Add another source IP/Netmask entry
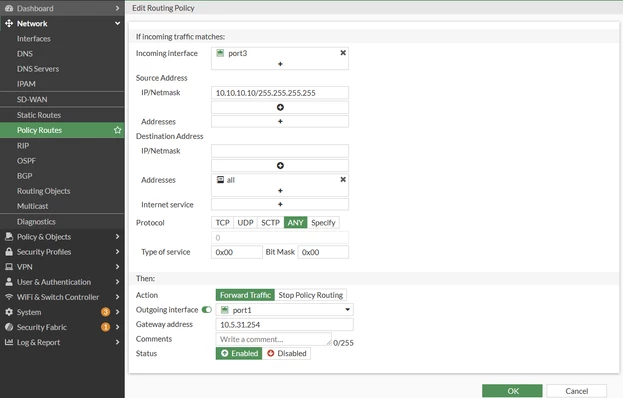This screenshot has height=398, width=623. click(280, 107)
